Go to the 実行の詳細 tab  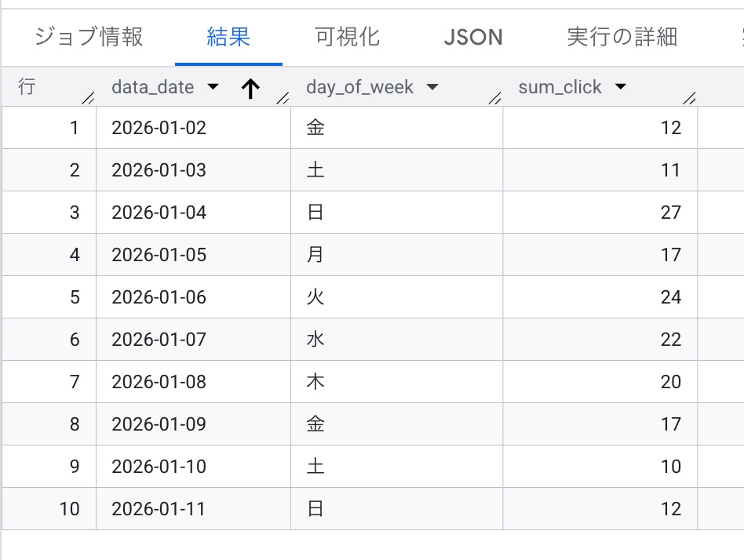point(622,37)
